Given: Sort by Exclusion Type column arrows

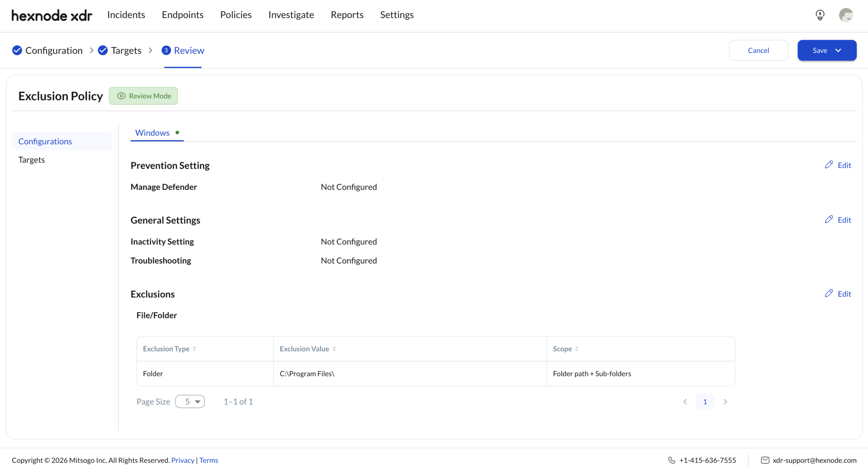Looking at the screenshot, I should tap(194, 349).
